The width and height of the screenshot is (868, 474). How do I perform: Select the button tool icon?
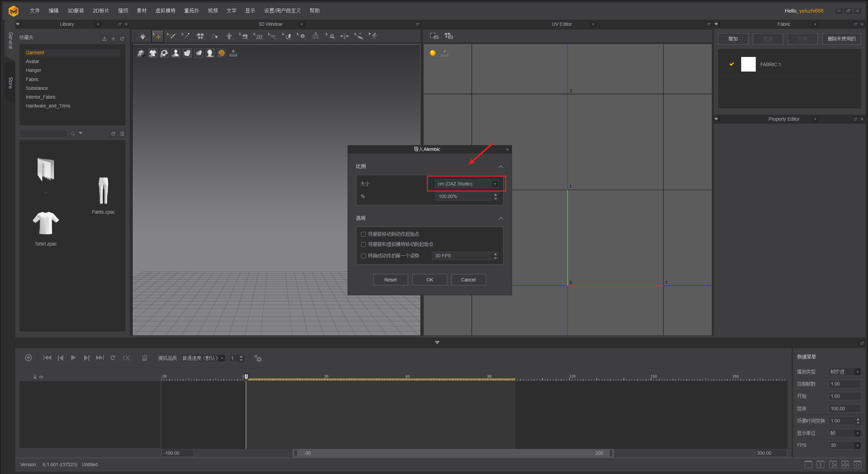pyautogui.click(x=301, y=36)
